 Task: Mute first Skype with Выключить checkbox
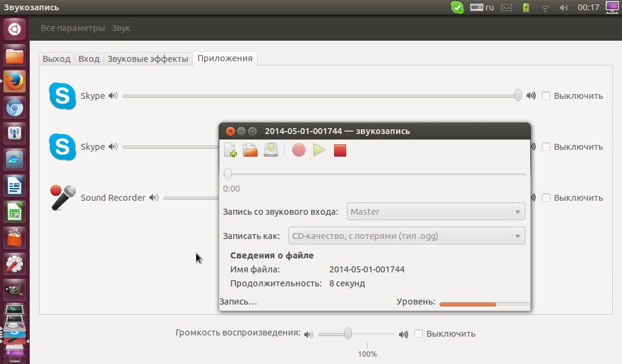point(546,95)
